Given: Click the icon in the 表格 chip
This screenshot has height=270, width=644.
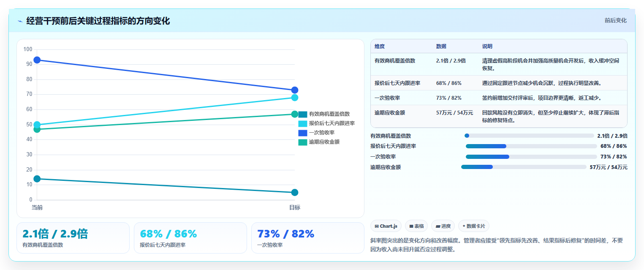Looking at the screenshot, I should 411,226.
